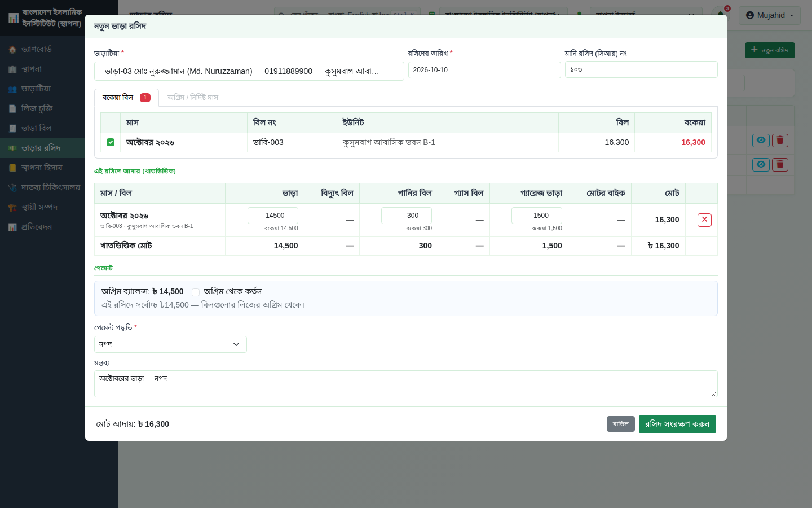This screenshot has height=508, width=812.
Task: Click the গ্যারেজ ভাড়া amount field
Action: (537, 216)
